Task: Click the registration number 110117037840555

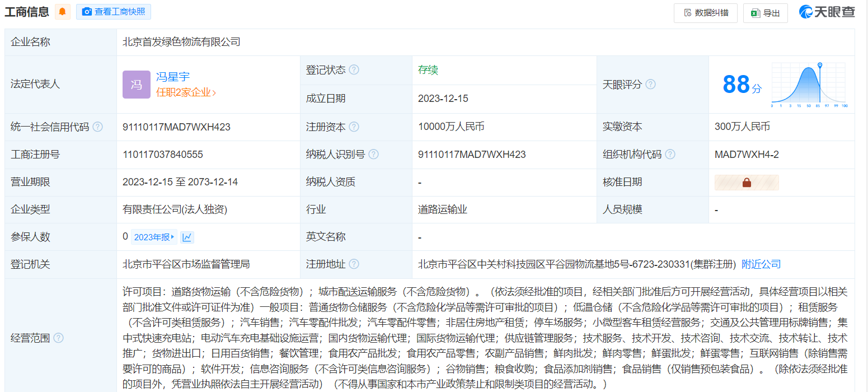Action: pos(163,155)
